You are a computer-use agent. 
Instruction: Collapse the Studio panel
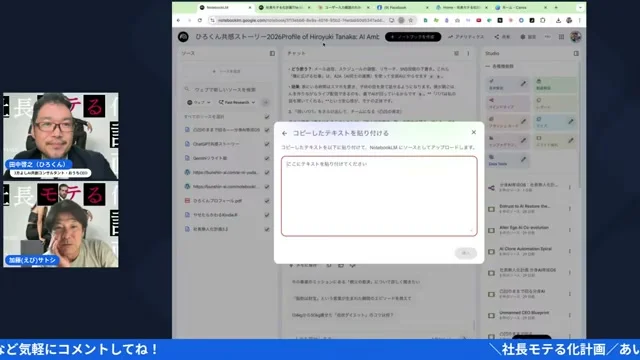576,53
